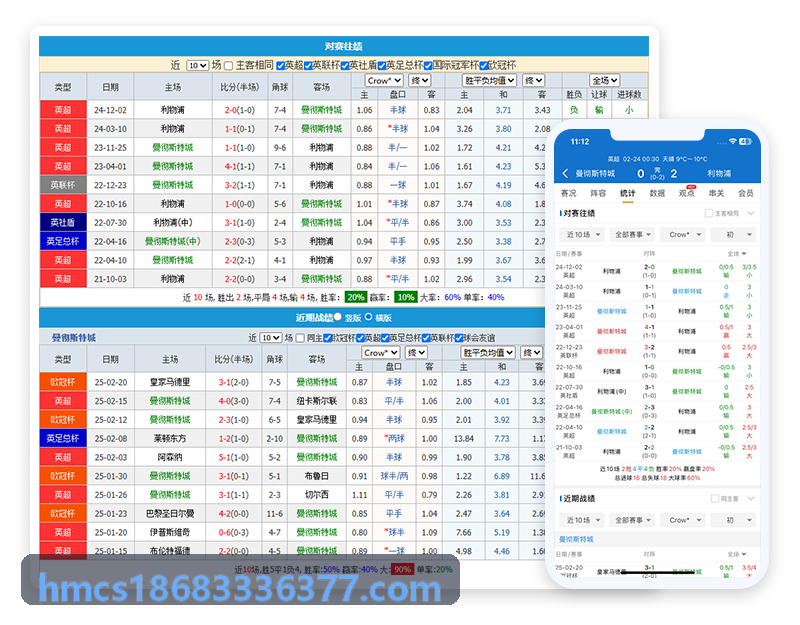Switch to the 数据 tab on the phone
Image resolution: width=800 pixels, height=625 pixels.
point(657,193)
